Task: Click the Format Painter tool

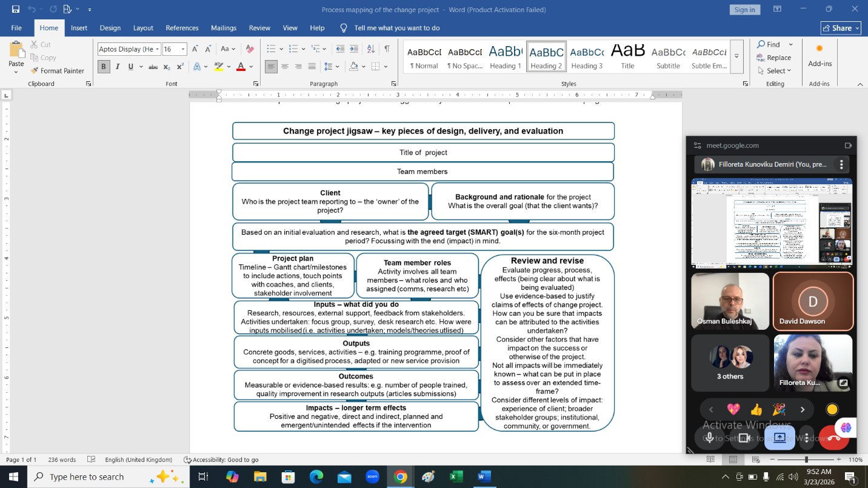Action: click(58, 71)
